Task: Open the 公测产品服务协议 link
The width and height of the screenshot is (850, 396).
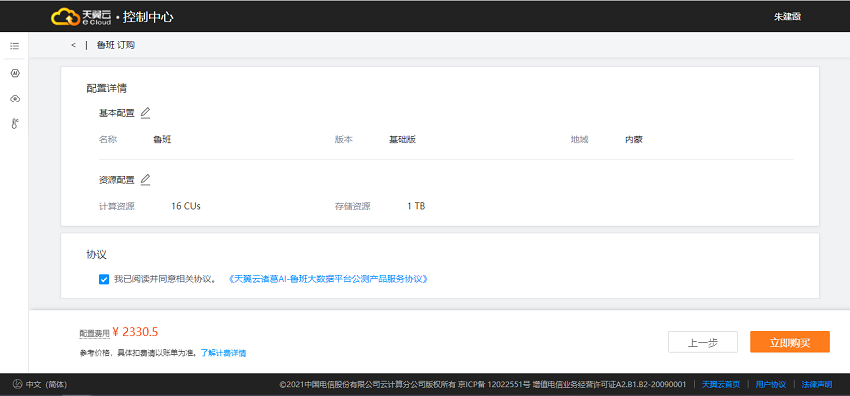Action: [x=329, y=279]
